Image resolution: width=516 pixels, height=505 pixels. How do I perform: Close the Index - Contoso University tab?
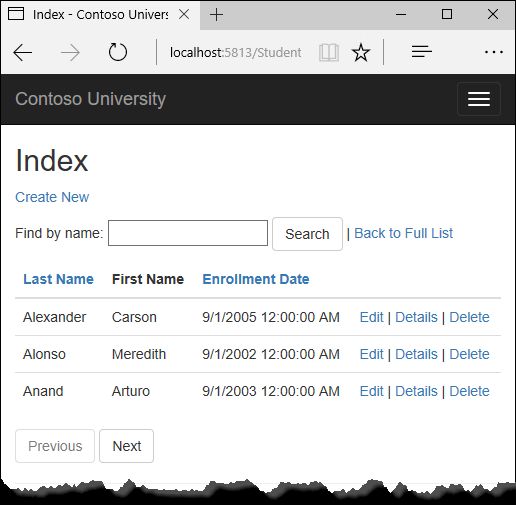[x=184, y=14]
